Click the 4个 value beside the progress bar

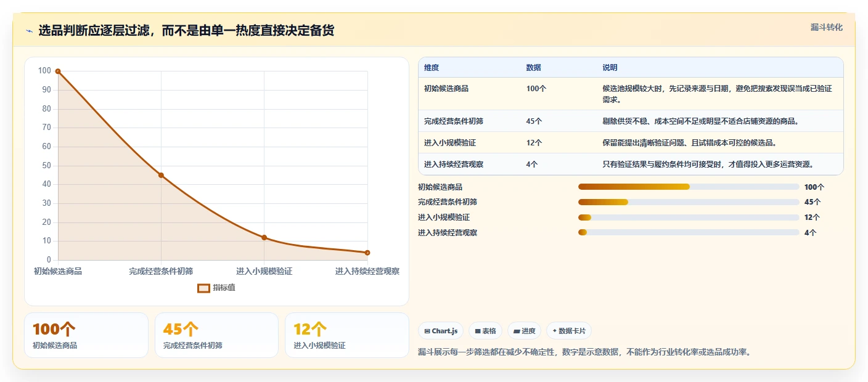(x=811, y=232)
